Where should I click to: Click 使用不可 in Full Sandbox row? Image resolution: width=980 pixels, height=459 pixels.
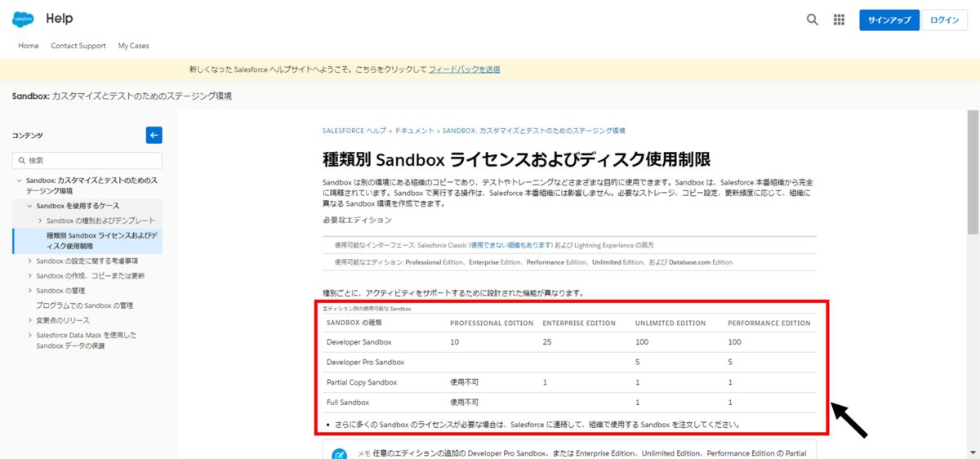(464, 403)
